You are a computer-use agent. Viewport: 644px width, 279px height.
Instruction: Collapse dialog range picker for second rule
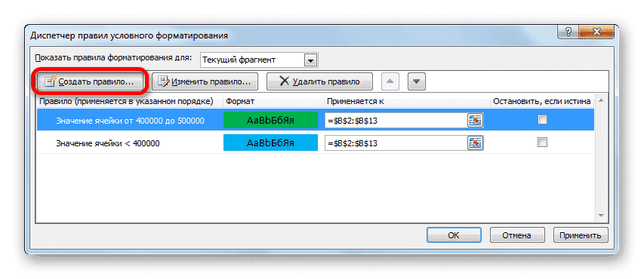click(475, 143)
